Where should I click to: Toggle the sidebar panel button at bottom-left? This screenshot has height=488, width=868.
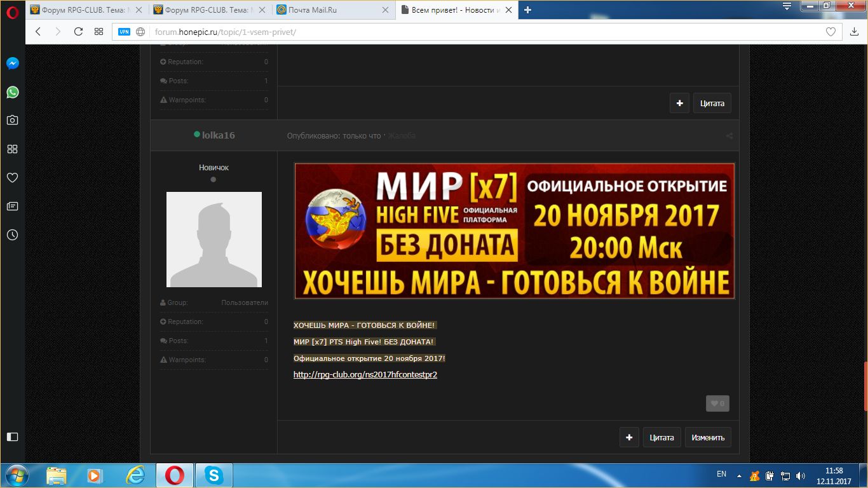click(x=12, y=437)
